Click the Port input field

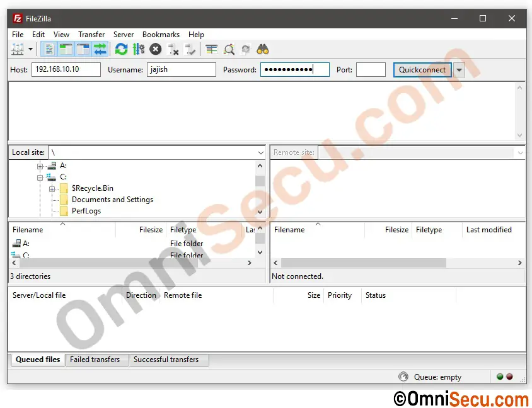click(x=371, y=69)
